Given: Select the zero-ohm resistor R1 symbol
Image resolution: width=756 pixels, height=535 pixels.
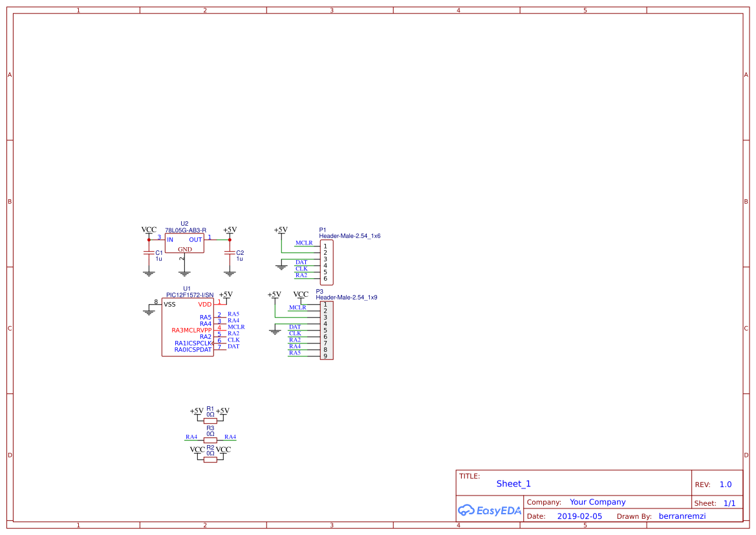Looking at the screenshot, I should (x=210, y=419).
